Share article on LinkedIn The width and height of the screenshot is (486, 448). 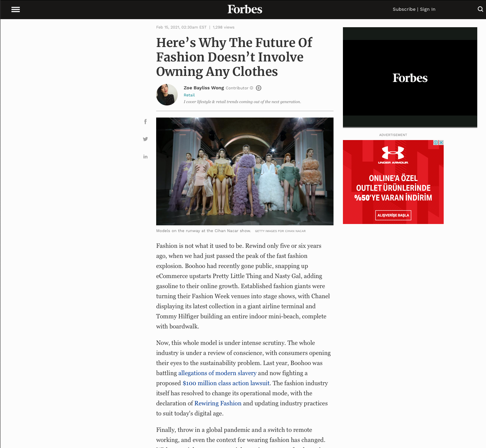click(145, 156)
